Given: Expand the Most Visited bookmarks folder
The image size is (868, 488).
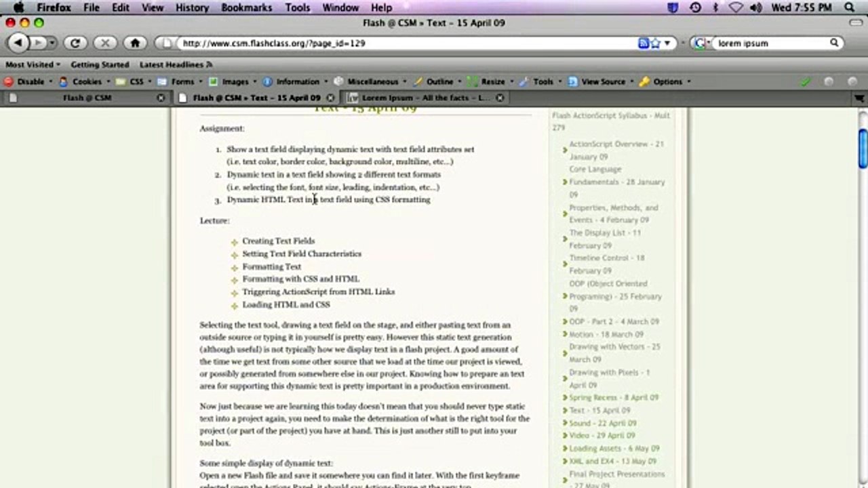Looking at the screenshot, I should (x=33, y=64).
